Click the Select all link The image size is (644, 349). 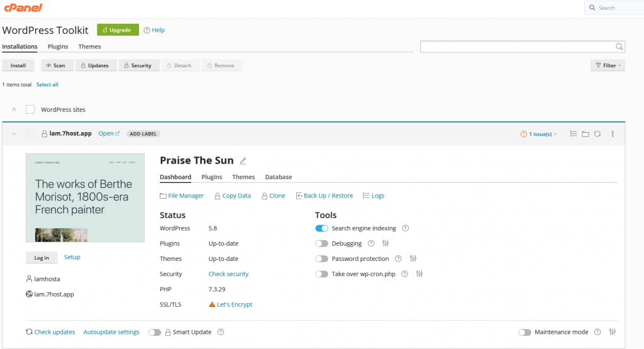pos(47,85)
